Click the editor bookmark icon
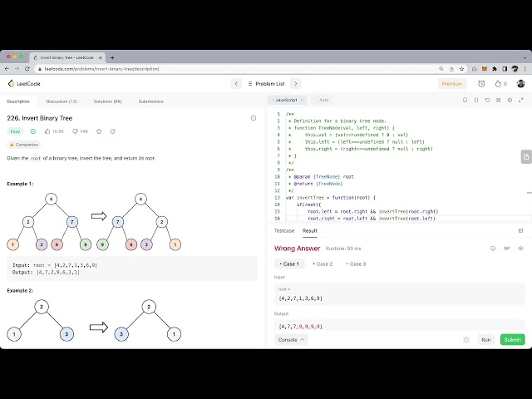 pos(465,100)
